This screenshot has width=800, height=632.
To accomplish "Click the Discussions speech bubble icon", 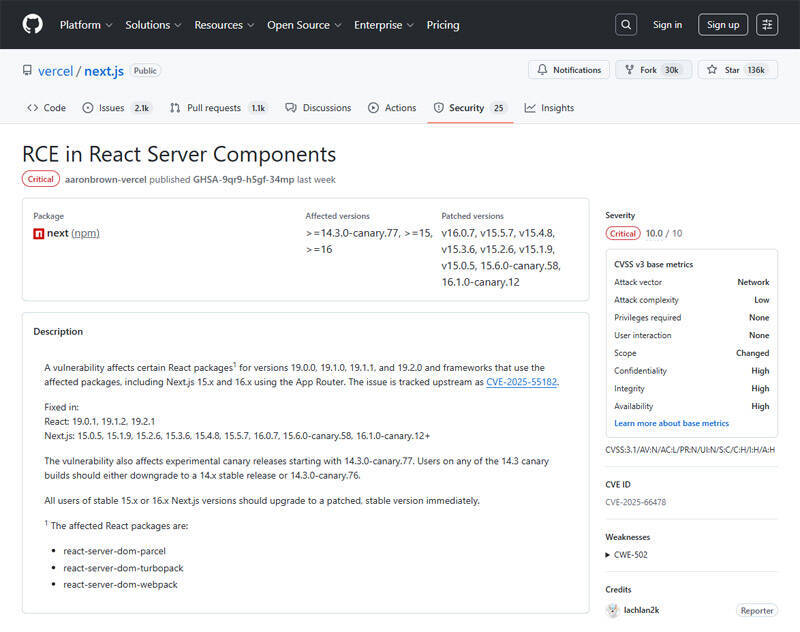I will (290, 107).
